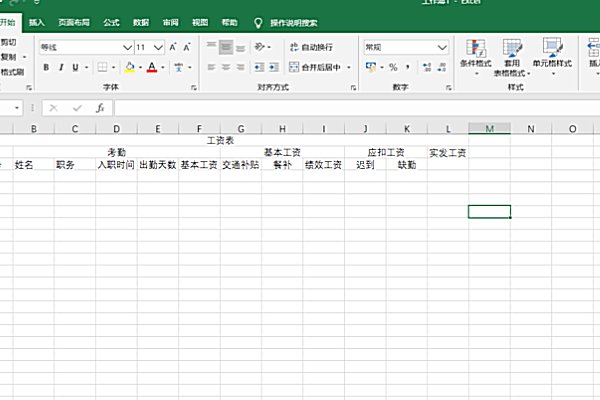Open the Name Box dropdown arrow
Screen dimensions: 600x400
click(x=17, y=108)
